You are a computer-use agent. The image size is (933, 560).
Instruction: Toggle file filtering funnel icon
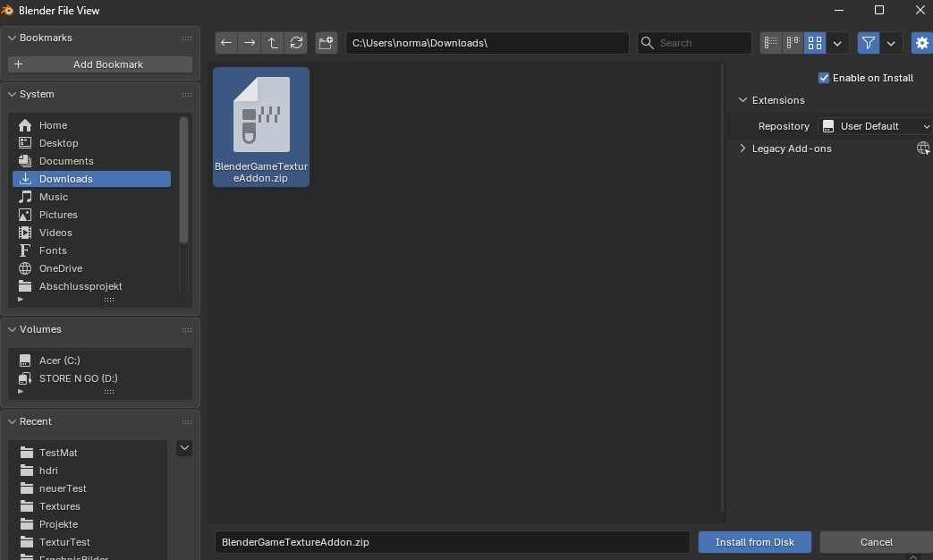coord(868,43)
